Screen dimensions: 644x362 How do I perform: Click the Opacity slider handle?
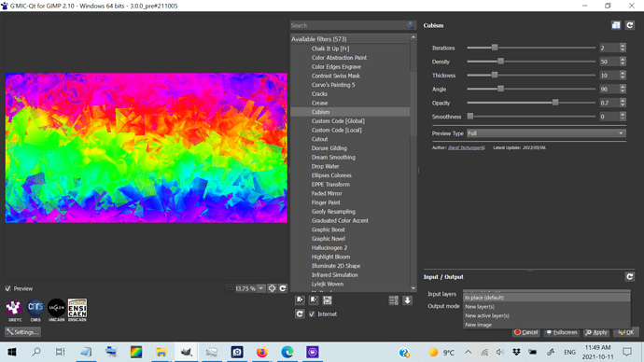pyautogui.click(x=555, y=103)
